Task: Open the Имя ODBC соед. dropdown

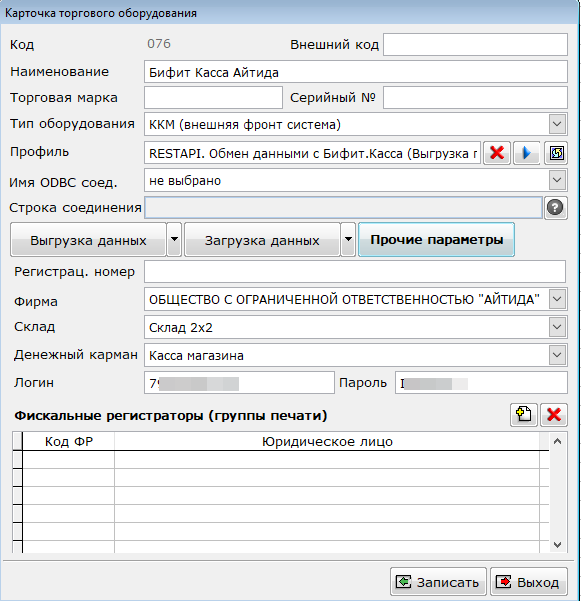Action: coord(557,180)
